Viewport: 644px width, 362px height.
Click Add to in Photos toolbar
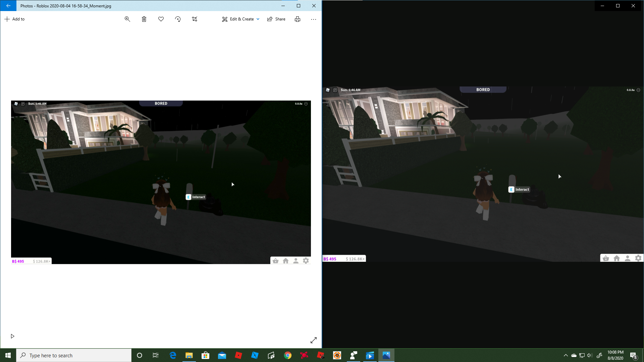[x=14, y=19]
